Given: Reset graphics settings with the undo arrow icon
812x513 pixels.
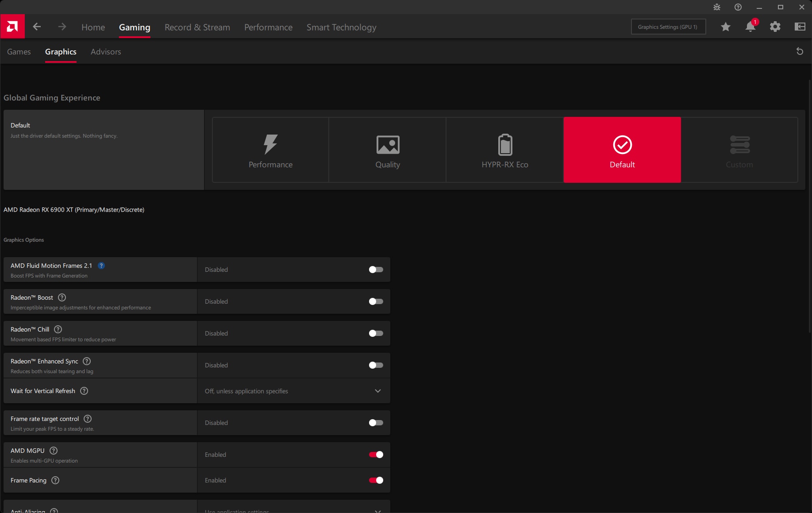Looking at the screenshot, I should pyautogui.click(x=800, y=51).
